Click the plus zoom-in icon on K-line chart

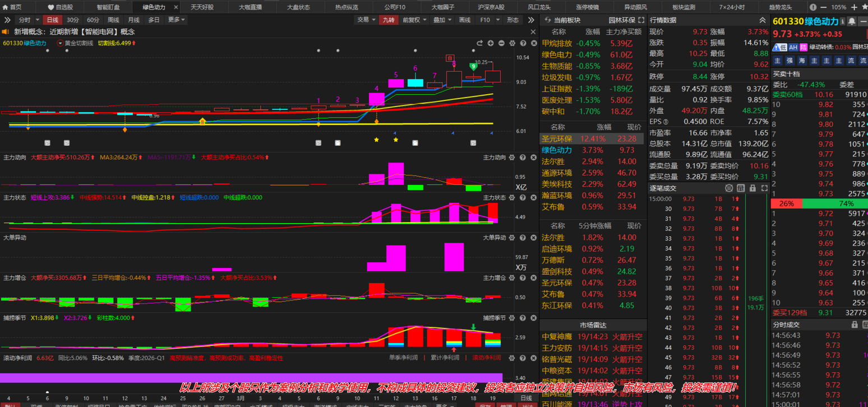(491, 43)
